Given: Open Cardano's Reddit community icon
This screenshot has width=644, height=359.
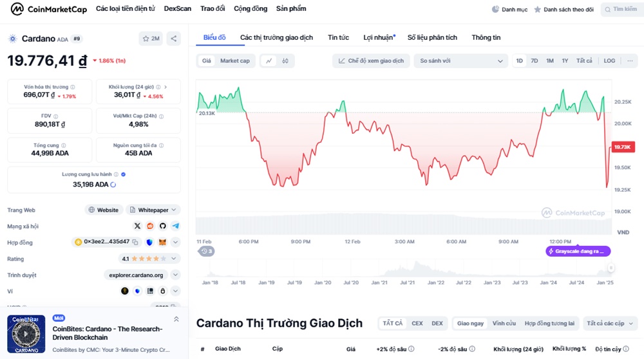Looking at the screenshot, I should [150, 226].
